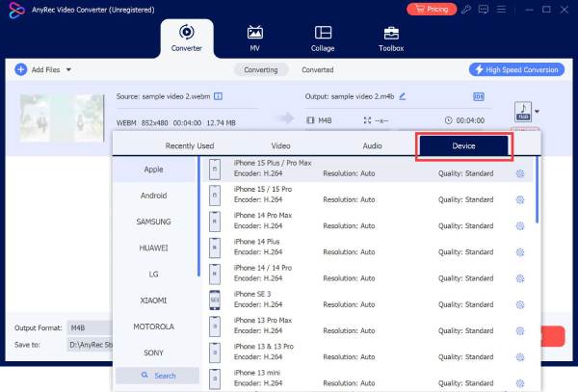
Task: Open settings gear for iPhone 15 Plus / Pro Max
Action: pyautogui.click(x=520, y=173)
